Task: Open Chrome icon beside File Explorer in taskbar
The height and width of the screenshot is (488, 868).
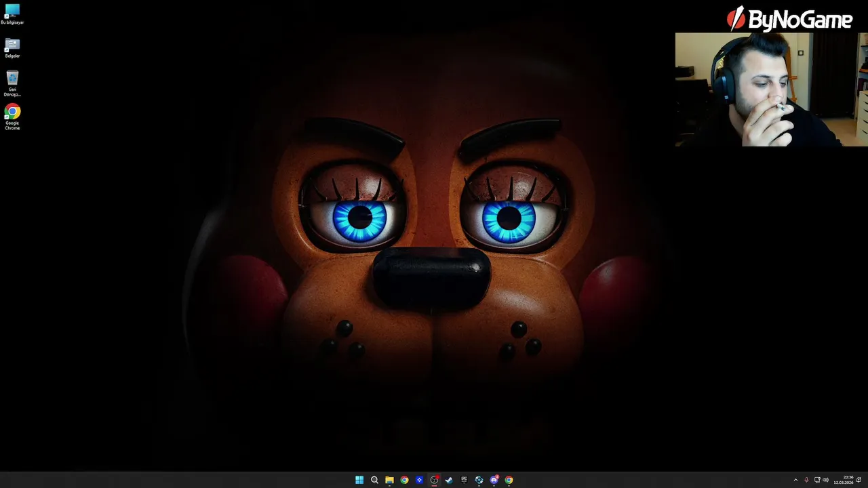Action: pos(404,480)
